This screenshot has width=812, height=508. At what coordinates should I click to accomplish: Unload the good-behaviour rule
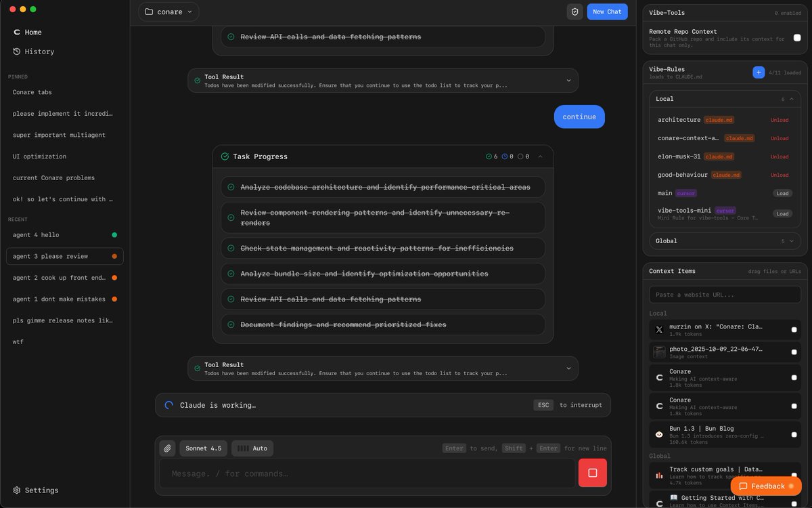coord(780,175)
